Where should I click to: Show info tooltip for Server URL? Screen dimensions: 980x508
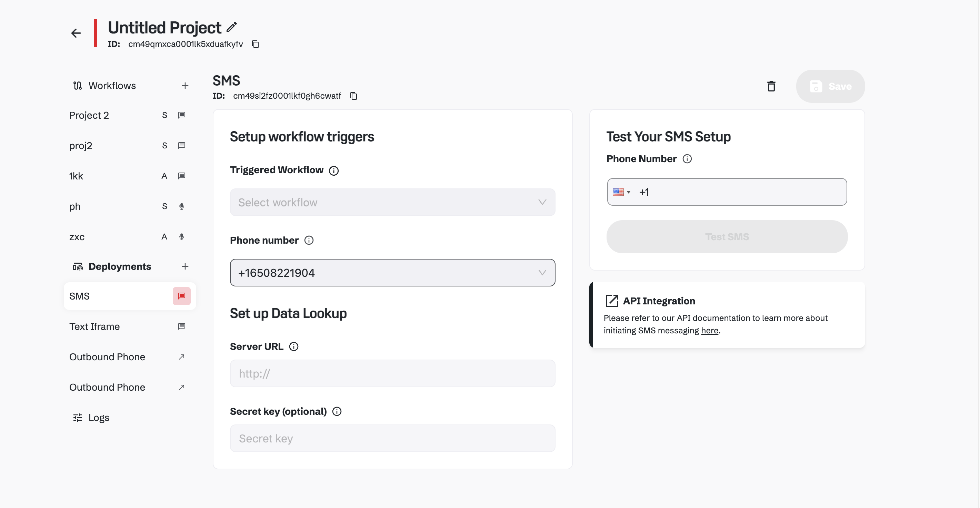pos(293,346)
